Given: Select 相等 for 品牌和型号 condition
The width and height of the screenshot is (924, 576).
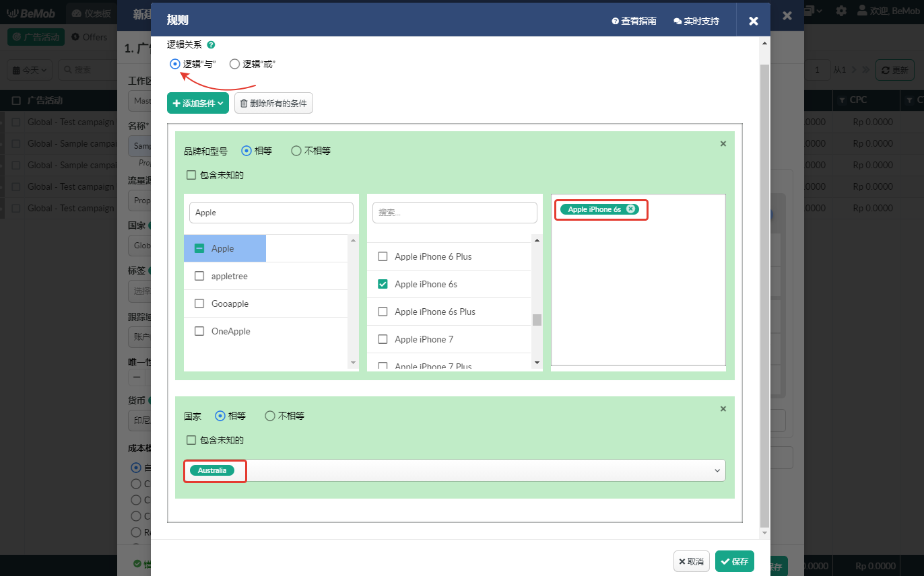Looking at the screenshot, I should coord(246,151).
